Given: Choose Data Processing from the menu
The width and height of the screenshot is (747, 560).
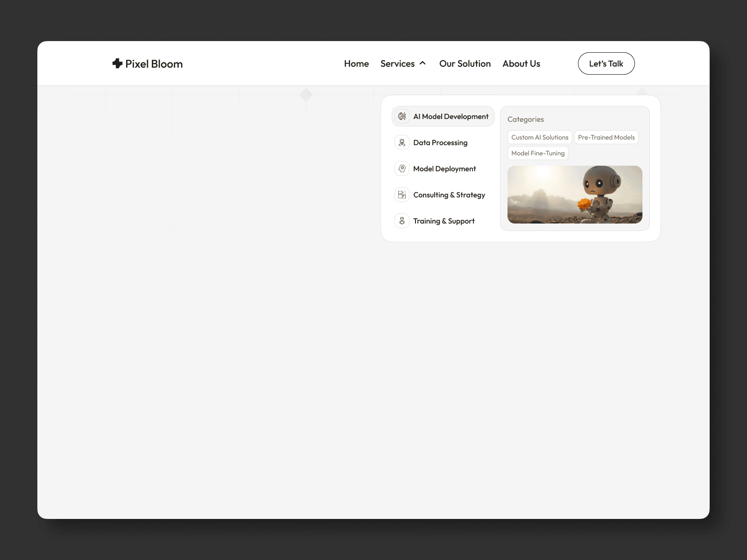Looking at the screenshot, I should click(440, 142).
